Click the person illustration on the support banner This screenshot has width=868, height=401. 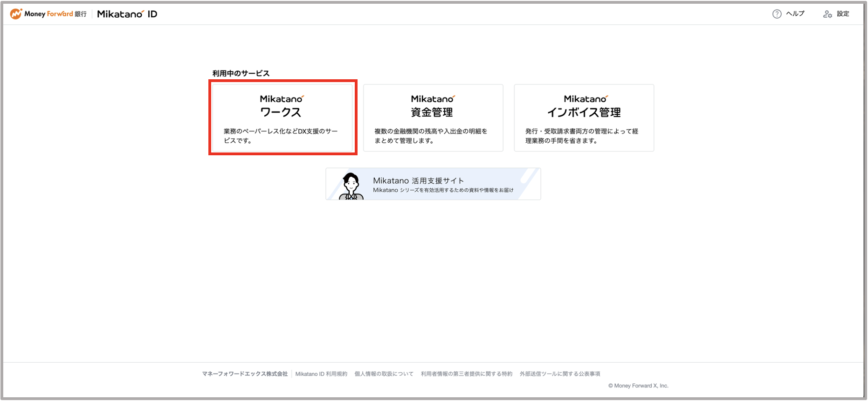351,186
